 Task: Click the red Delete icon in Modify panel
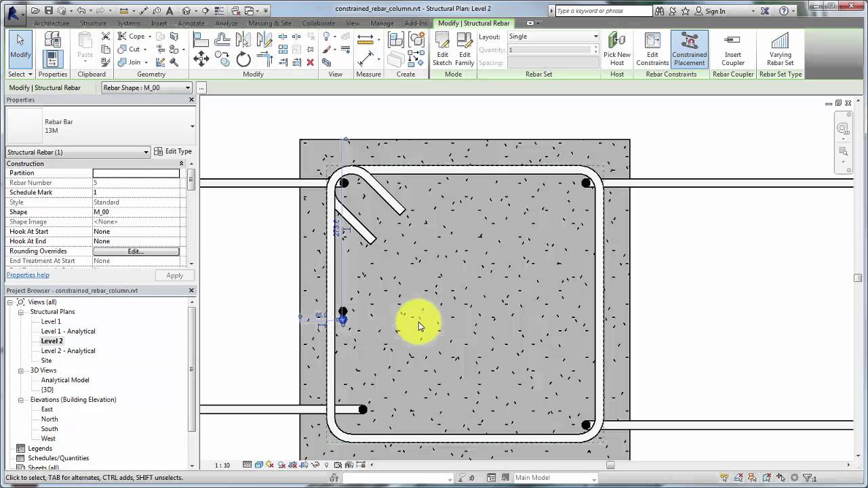[x=310, y=62]
